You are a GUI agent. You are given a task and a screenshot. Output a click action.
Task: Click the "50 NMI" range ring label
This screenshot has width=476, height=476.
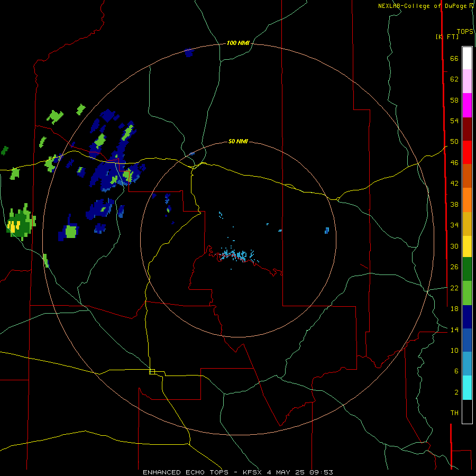point(238,141)
